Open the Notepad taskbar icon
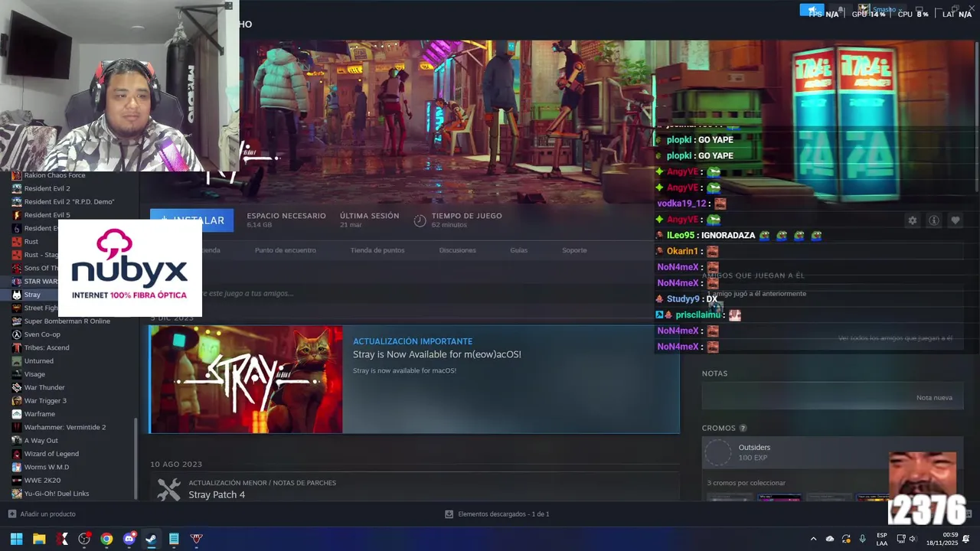This screenshot has width=980, height=551. coord(174,539)
